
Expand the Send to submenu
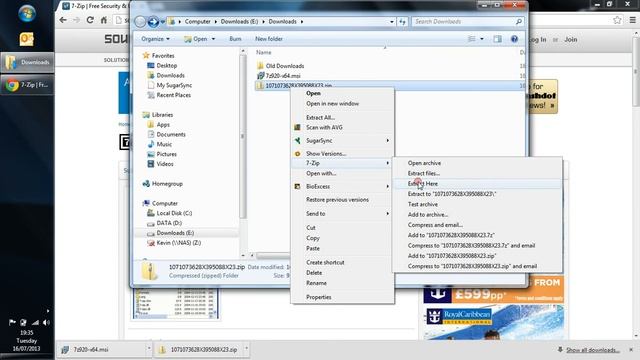click(x=342, y=213)
